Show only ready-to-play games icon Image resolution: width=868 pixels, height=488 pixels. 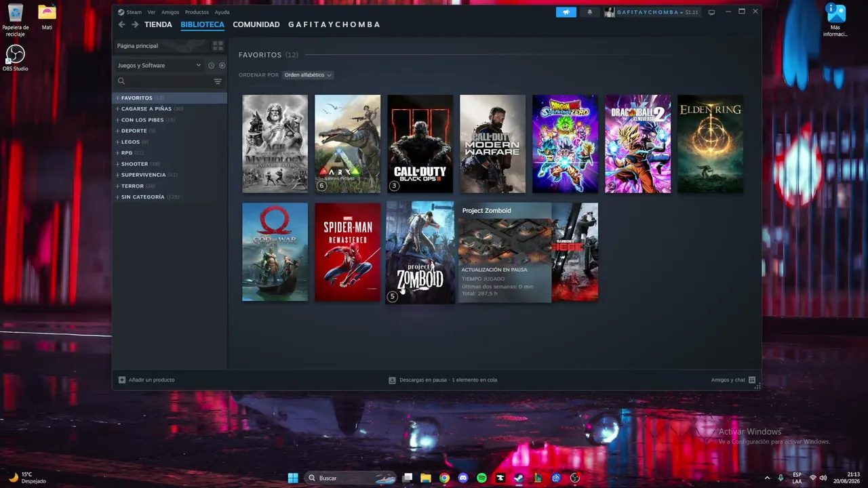(222, 66)
